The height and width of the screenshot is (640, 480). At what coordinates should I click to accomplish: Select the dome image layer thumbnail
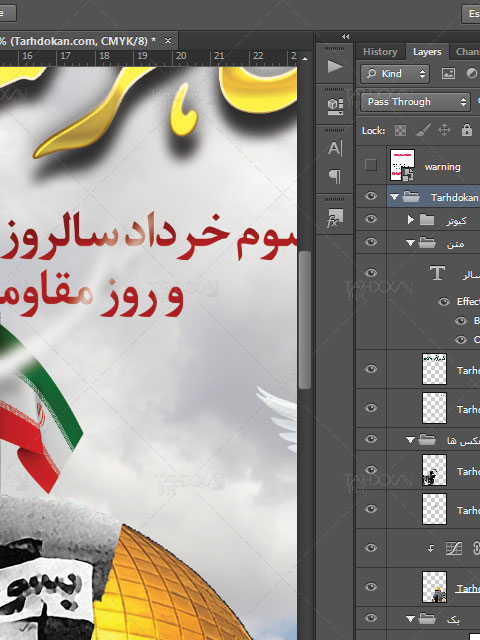pyautogui.click(x=434, y=587)
